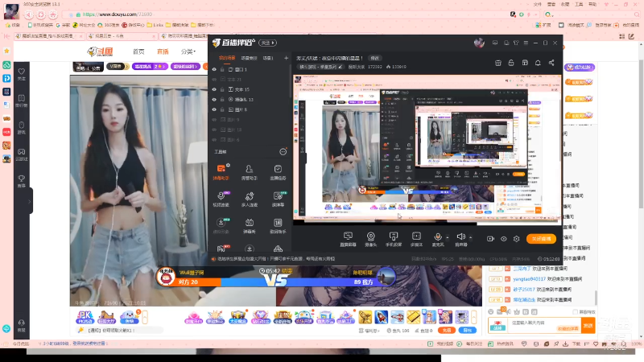Open the streaming settings gear icon
Image resolution: width=644 pixels, height=362 pixels.
coord(516,239)
